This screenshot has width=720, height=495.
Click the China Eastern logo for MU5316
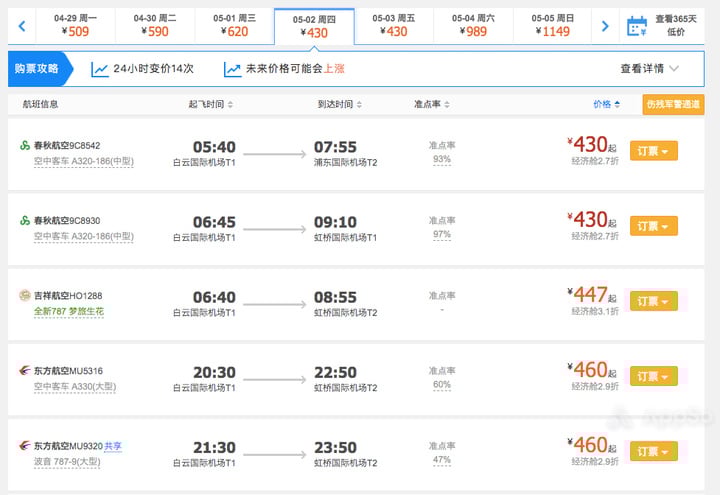point(25,371)
